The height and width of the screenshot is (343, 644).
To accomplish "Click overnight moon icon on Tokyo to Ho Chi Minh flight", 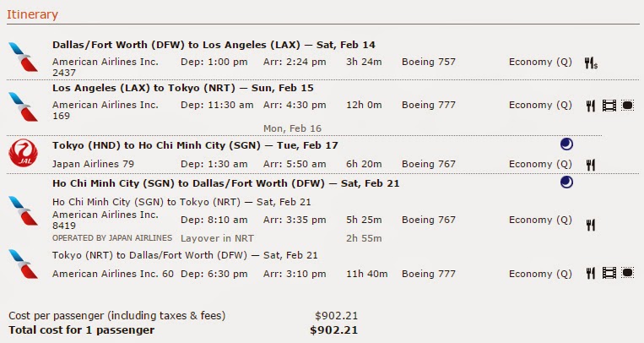I will click(566, 144).
